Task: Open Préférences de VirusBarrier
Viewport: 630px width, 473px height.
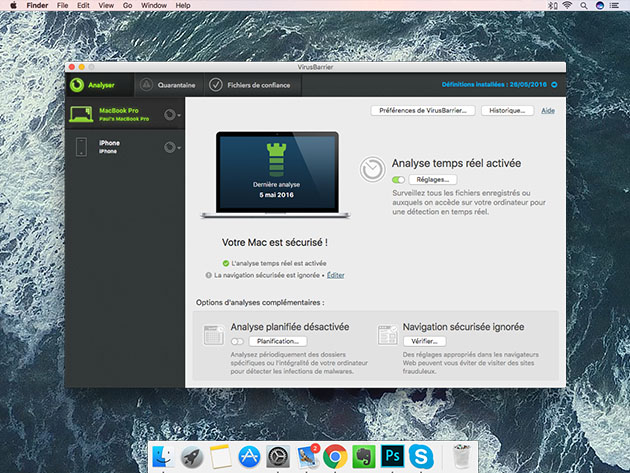Action: pos(423,111)
